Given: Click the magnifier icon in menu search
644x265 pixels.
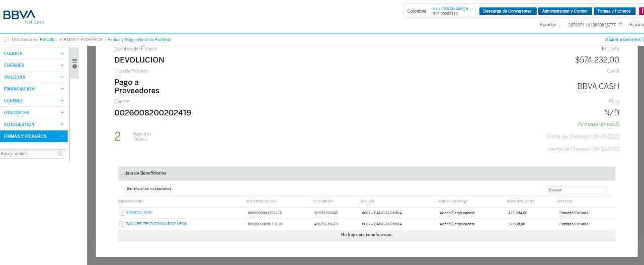Looking at the screenshot, I should pos(60,154).
